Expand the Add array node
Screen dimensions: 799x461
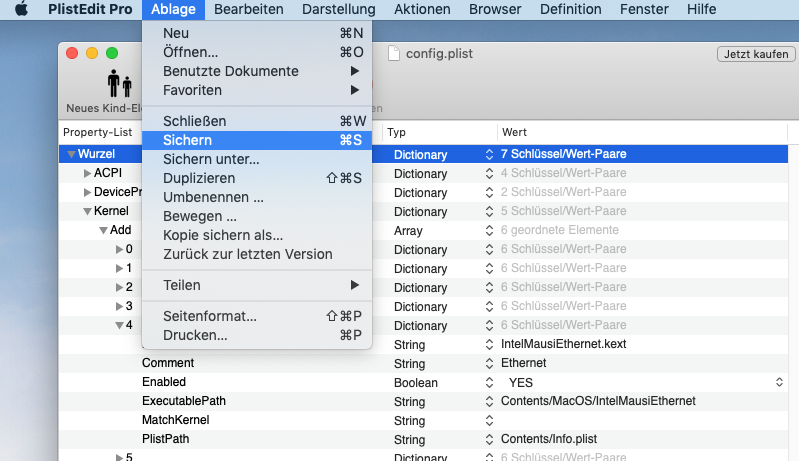(x=103, y=231)
